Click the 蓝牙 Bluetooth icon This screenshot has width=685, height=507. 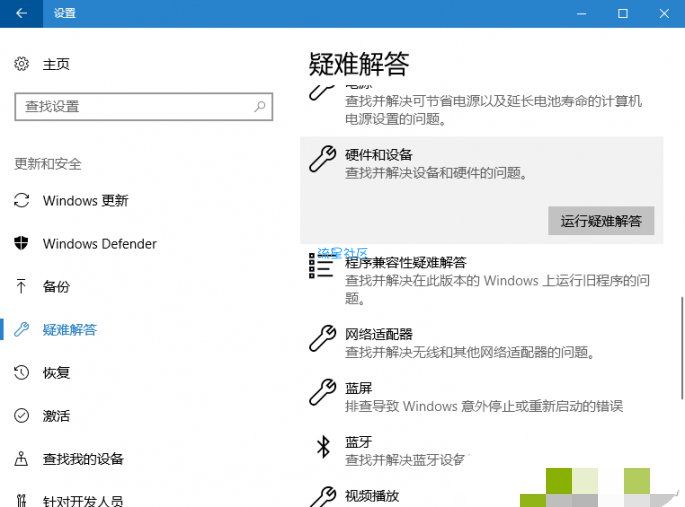[323, 446]
